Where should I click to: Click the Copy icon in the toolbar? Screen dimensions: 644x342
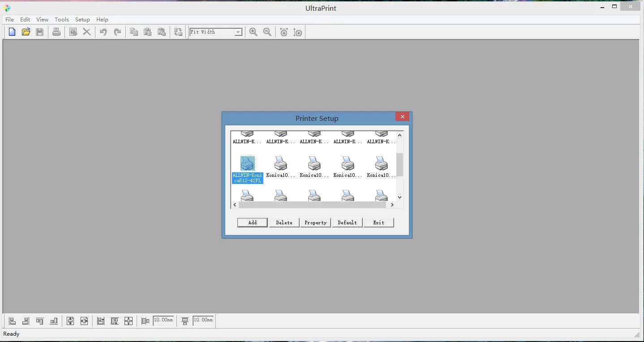click(x=133, y=32)
